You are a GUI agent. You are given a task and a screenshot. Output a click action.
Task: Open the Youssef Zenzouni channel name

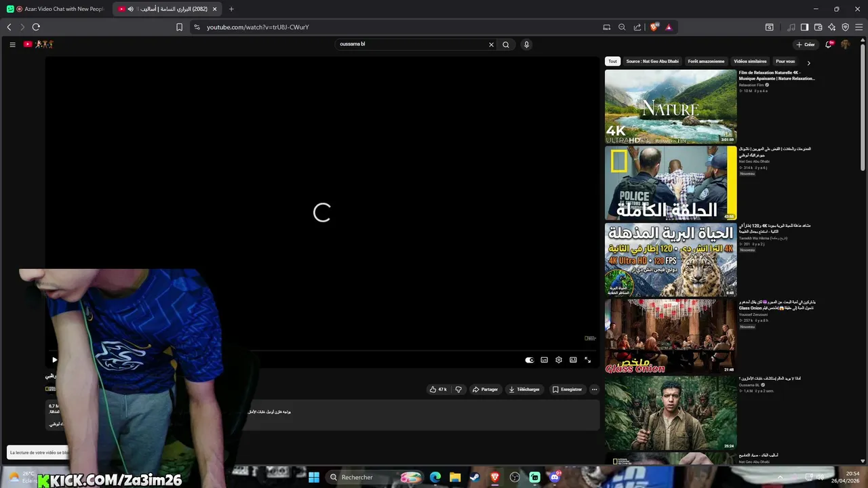click(x=753, y=314)
